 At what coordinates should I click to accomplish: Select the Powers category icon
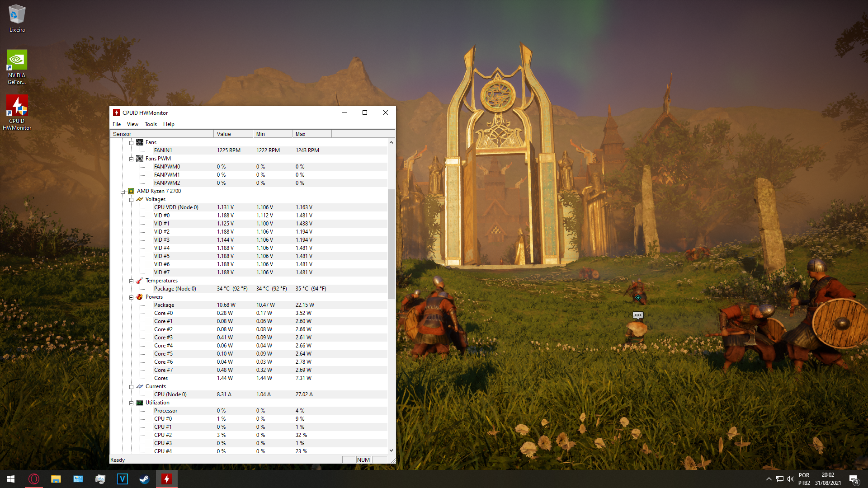point(140,297)
